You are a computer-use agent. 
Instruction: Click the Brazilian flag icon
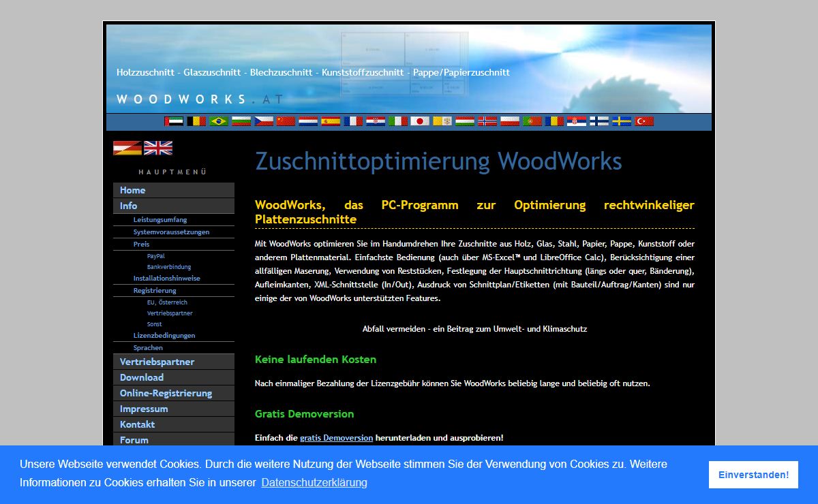tap(219, 121)
